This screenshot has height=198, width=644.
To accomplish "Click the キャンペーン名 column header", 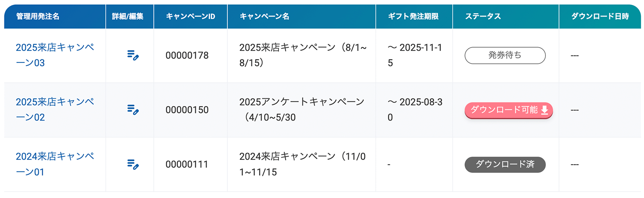I will point(264,17).
